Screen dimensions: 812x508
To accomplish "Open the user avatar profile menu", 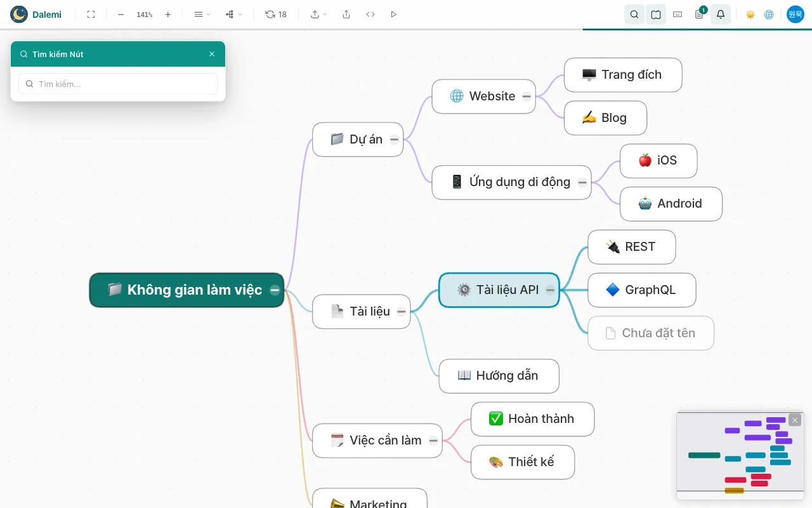I will (796, 14).
